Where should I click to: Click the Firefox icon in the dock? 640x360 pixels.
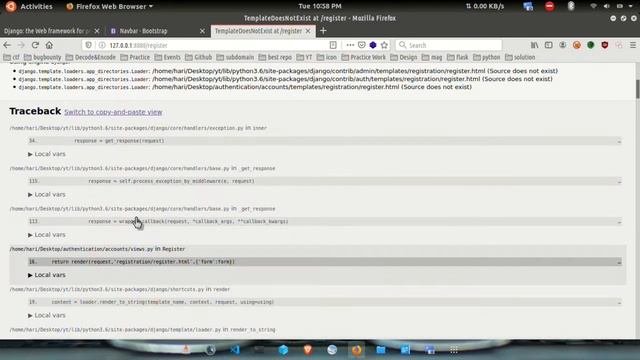tap(356, 350)
